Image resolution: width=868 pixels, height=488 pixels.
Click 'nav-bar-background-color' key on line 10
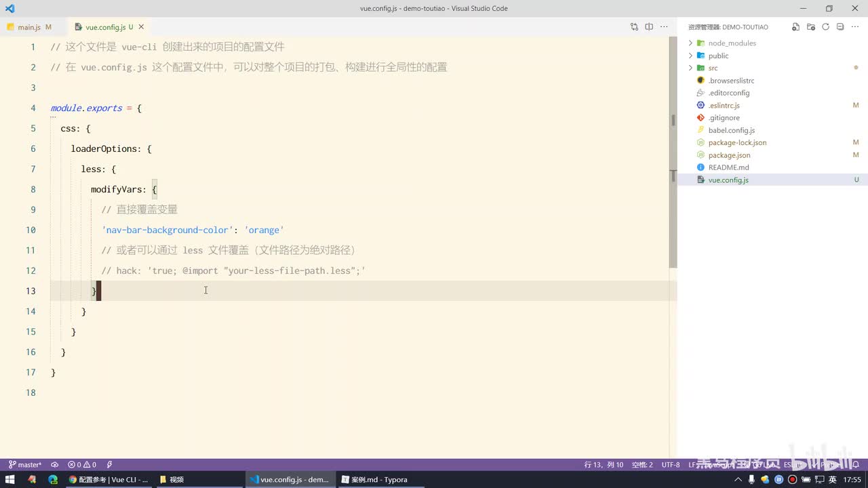[167, 230]
